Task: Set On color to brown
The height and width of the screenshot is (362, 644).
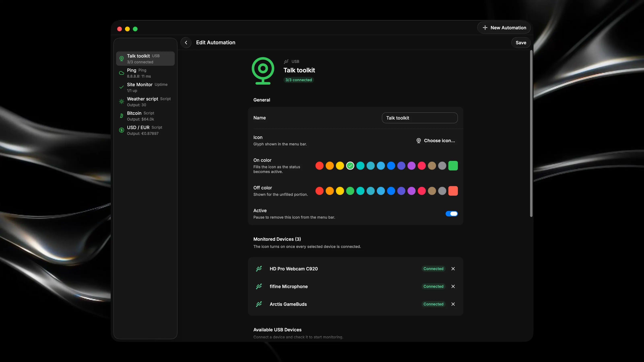Action: tap(432, 166)
